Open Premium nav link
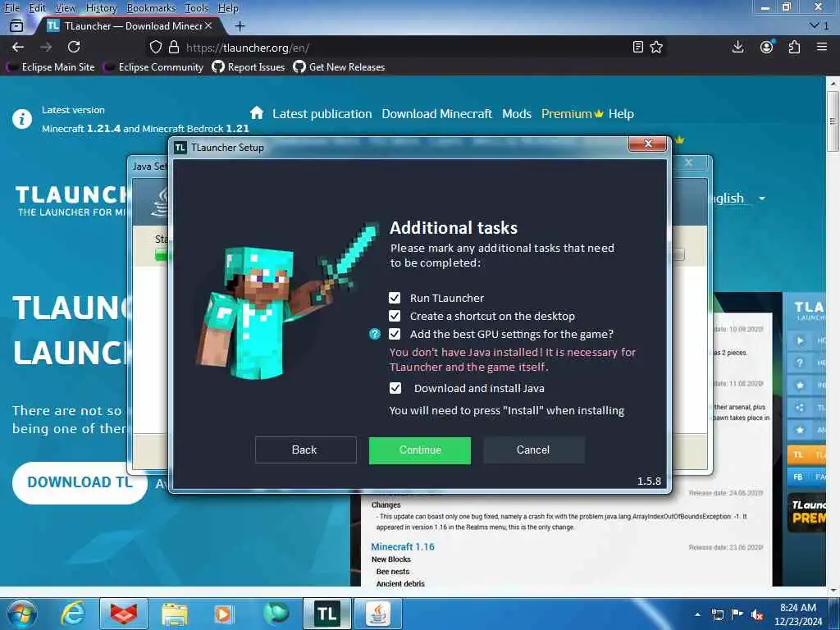Viewport: 840px width, 630px height. [x=572, y=114]
